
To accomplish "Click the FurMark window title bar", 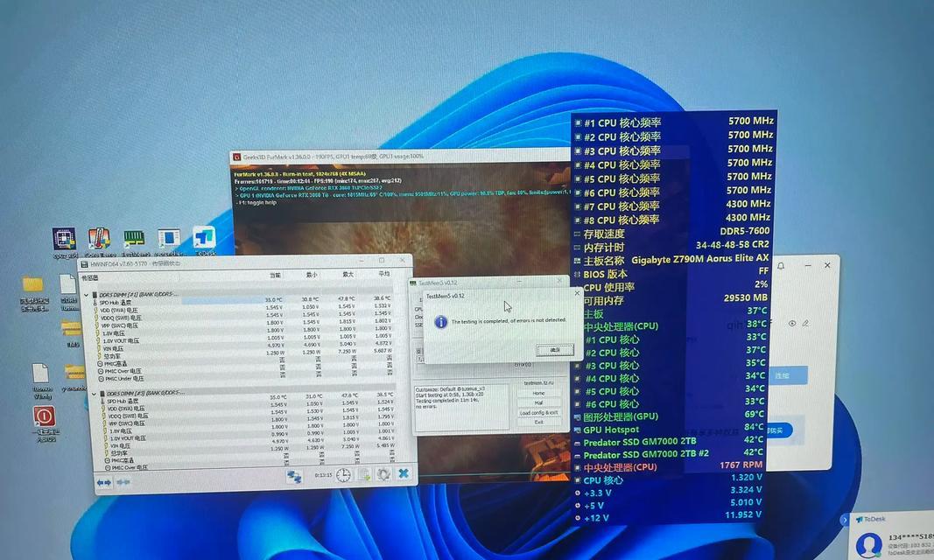I will (x=400, y=157).
